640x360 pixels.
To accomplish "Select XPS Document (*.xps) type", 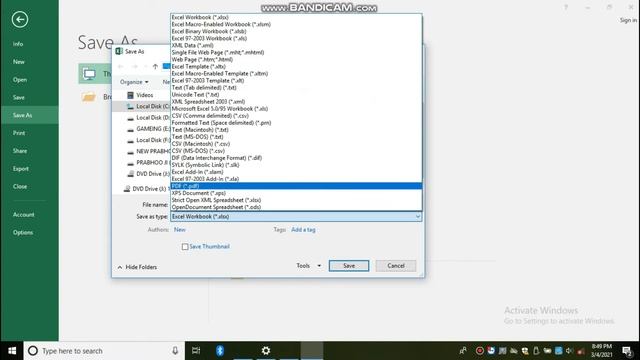I will (296, 193).
